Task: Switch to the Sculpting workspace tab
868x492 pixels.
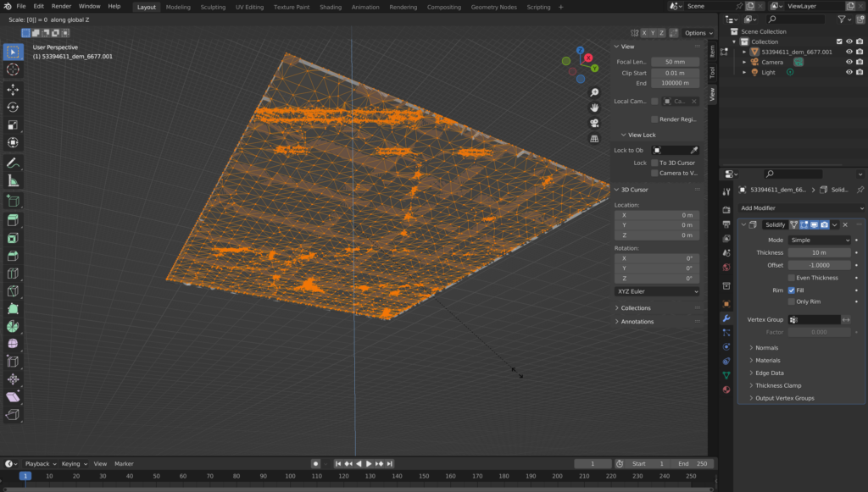Action: [213, 7]
